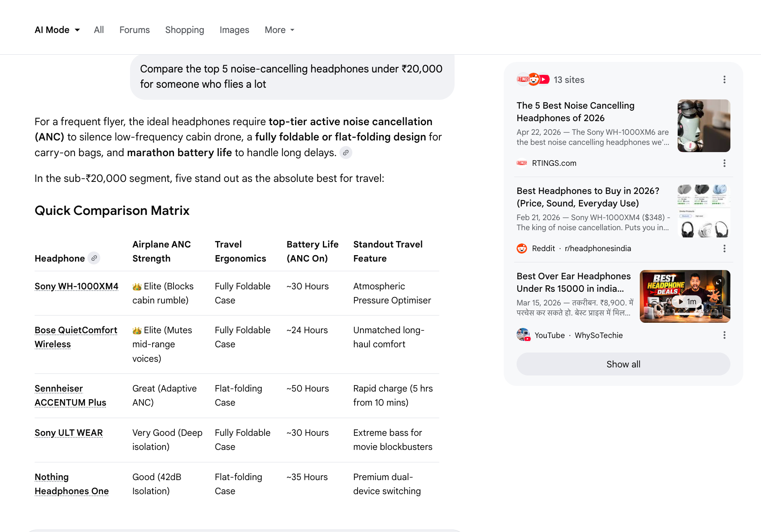Image resolution: width=761 pixels, height=532 pixels.
Task: Click the Reddit headphones comparison thumbnail
Action: (704, 211)
